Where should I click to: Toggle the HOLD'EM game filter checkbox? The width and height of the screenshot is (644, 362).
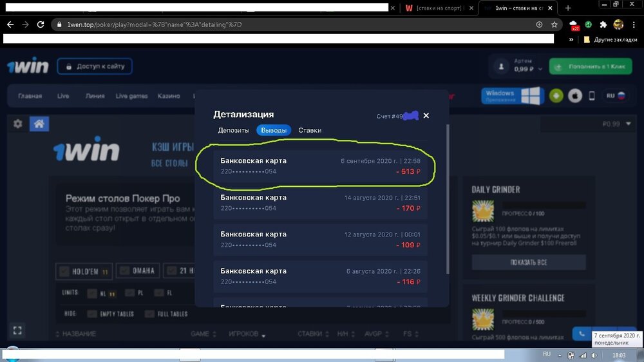point(65,271)
